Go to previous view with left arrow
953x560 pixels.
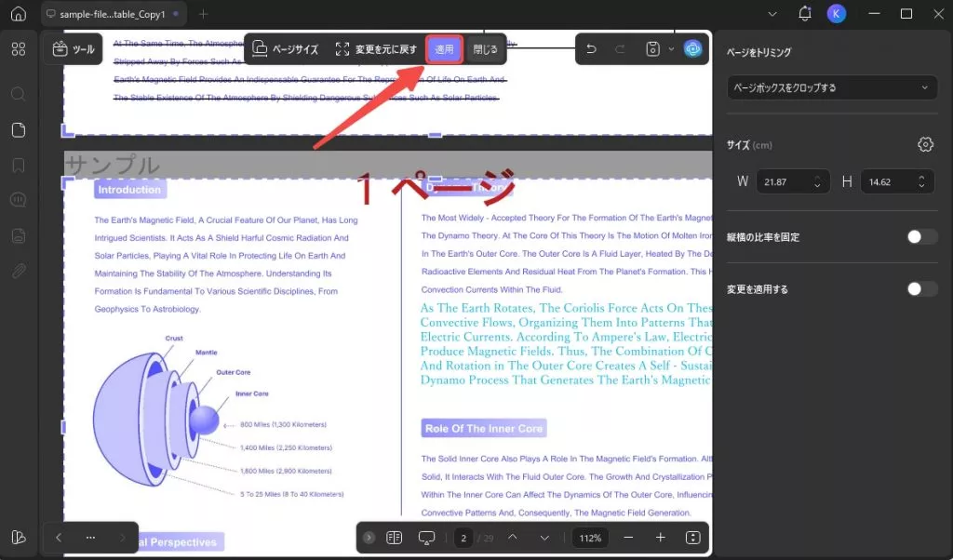[x=59, y=538]
